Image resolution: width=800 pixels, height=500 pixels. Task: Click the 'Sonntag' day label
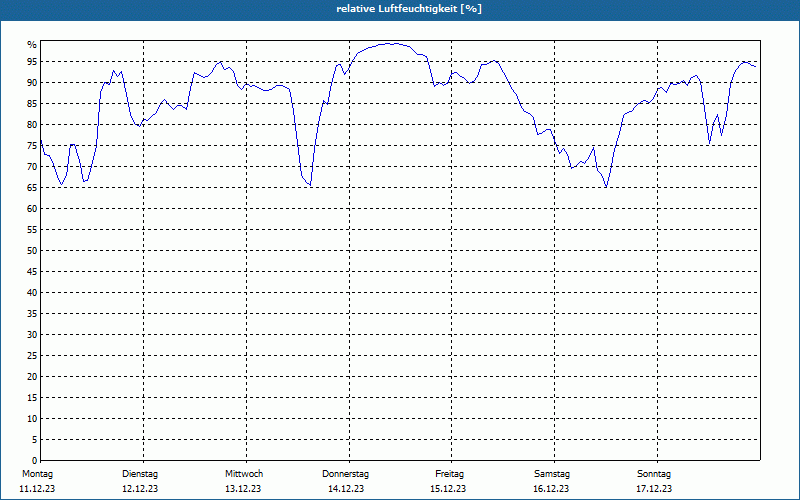[x=654, y=474]
